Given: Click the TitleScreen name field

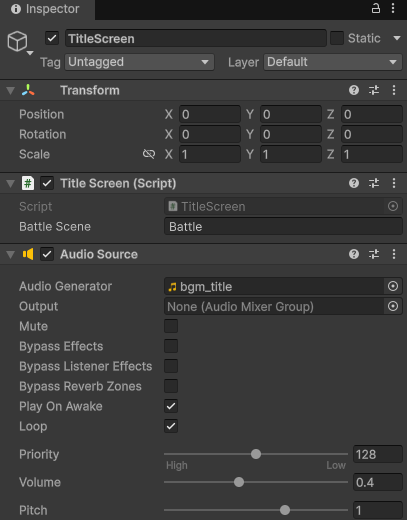Looking at the screenshot, I should pyautogui.click(x=196, y=38).
